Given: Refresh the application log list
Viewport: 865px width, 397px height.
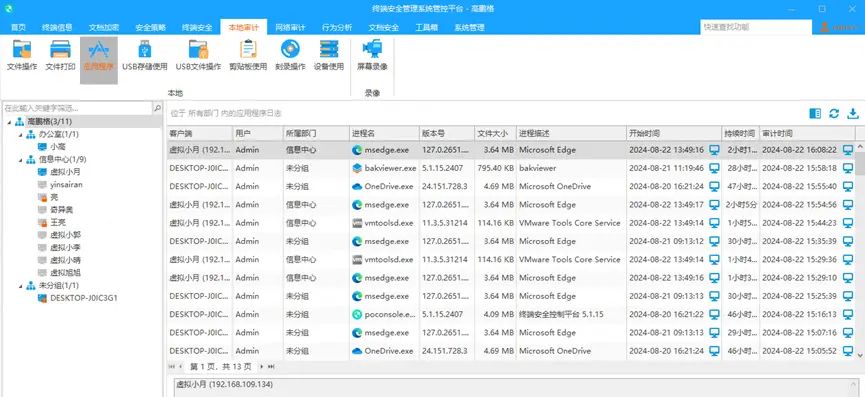Looking at the screenshot, I should pyautogui.click(x=834, y=113).
